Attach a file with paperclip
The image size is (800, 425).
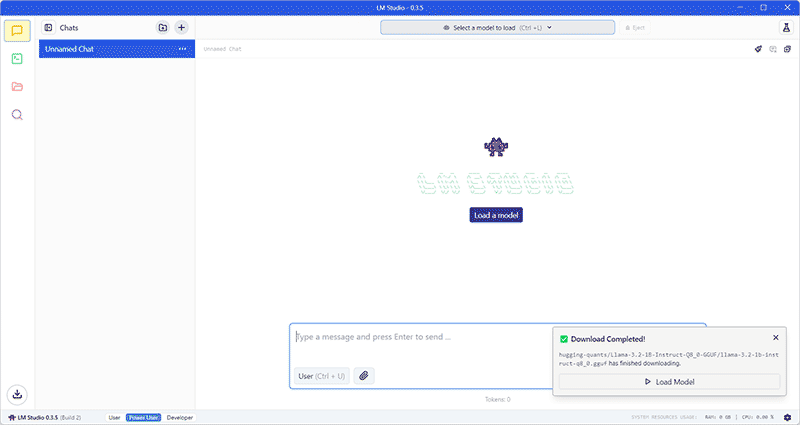pyautogui.click(x=364, y=376)
